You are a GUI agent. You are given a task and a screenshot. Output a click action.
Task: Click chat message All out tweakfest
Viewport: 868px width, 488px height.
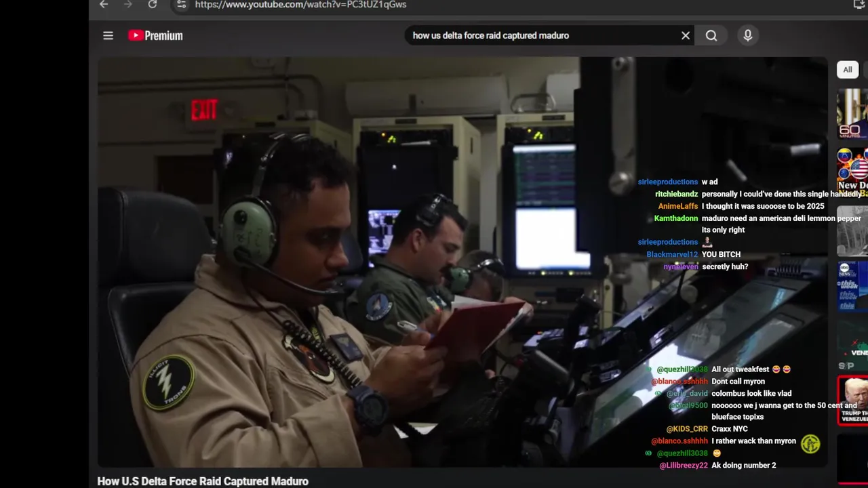coord(751,369)
